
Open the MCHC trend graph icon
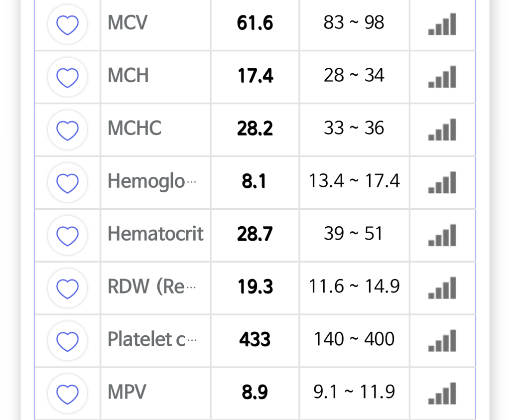[442, 130]
